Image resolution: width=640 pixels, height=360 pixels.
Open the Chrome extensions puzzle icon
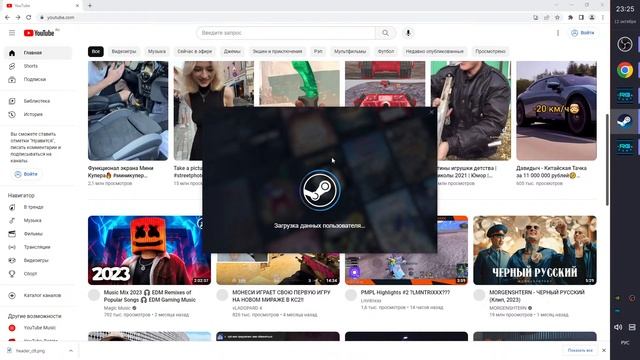coord(570,17)
